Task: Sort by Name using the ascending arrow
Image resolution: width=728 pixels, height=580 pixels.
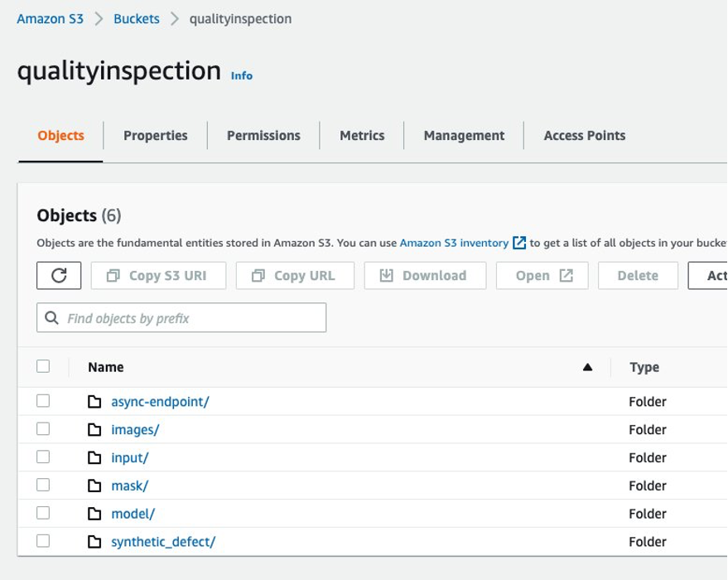Action: [587, 367]
